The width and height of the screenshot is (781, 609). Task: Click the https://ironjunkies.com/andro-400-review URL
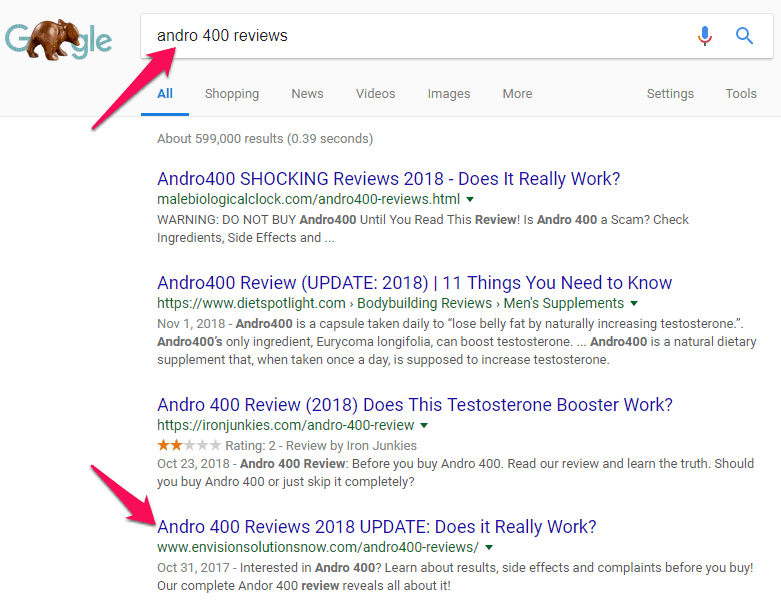(x=285, y=425)
